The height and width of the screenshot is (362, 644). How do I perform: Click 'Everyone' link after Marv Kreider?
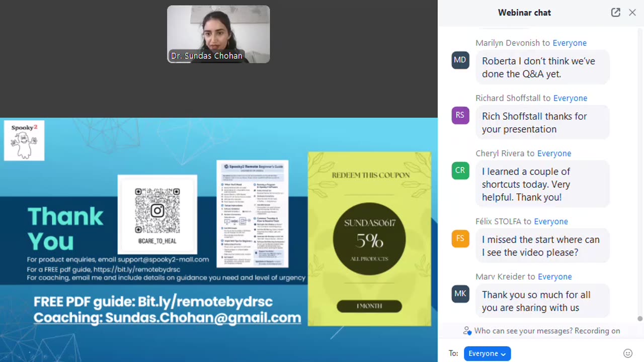pos(554,277)
